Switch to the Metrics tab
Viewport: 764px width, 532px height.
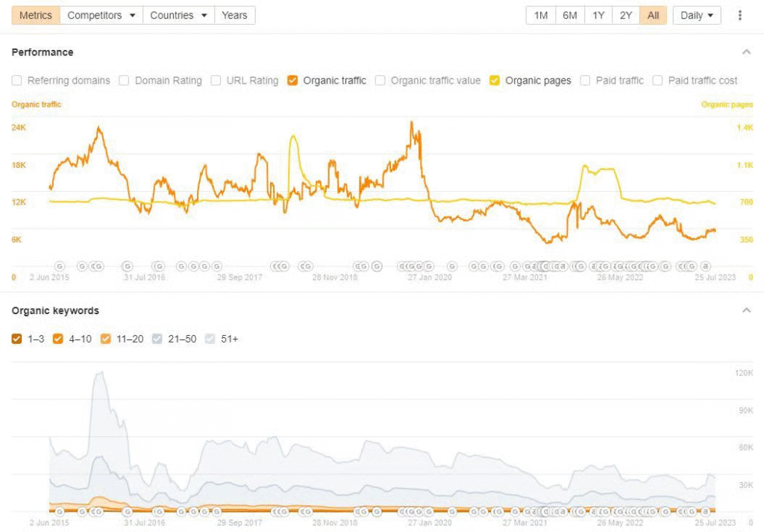(x=36, y=15)
